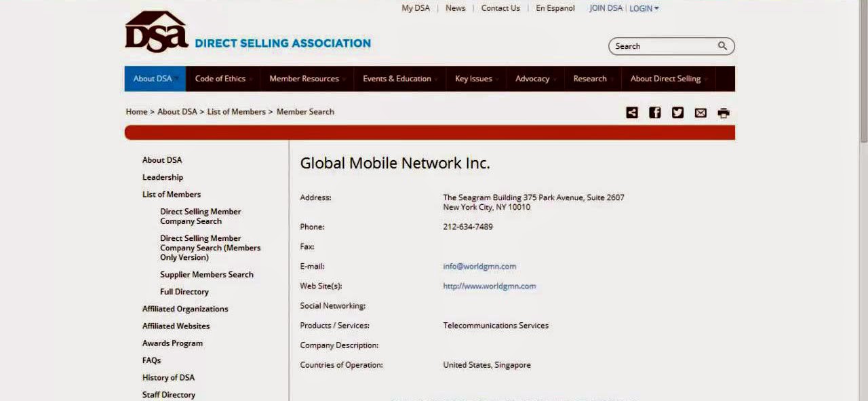
Task: Share page on Twitter icon
Action: tap(677, 113)
